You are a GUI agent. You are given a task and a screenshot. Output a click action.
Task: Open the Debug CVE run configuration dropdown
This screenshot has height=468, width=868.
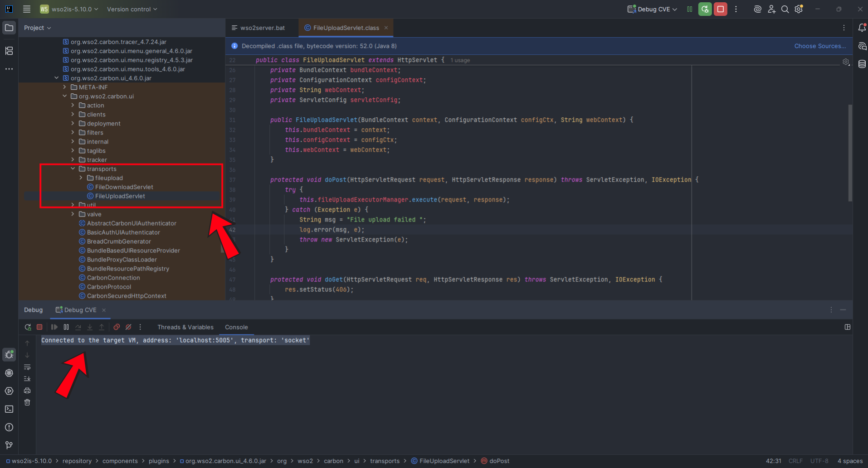click(653, 9)
